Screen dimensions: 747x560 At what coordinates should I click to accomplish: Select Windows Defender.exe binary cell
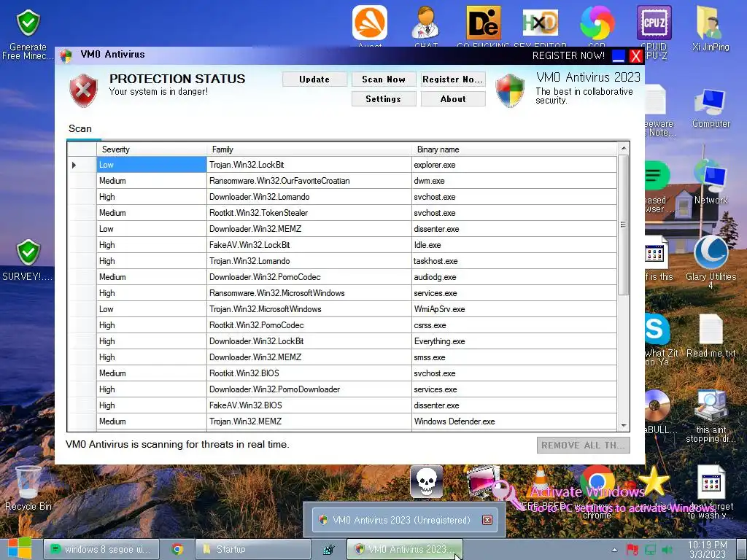(x=514, y=421)
